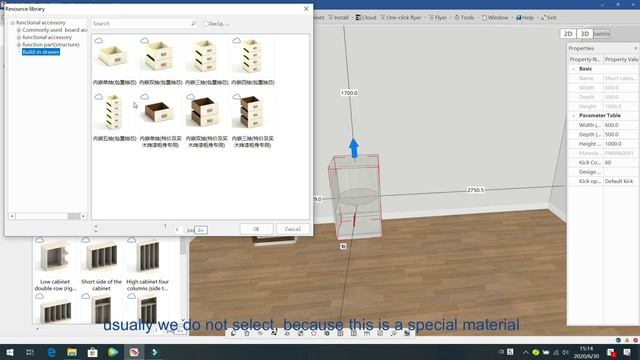Image resolution: width=640 pixels, height=360 pixels.
Task: Click the Exit menu item
Action: [549, 18]
